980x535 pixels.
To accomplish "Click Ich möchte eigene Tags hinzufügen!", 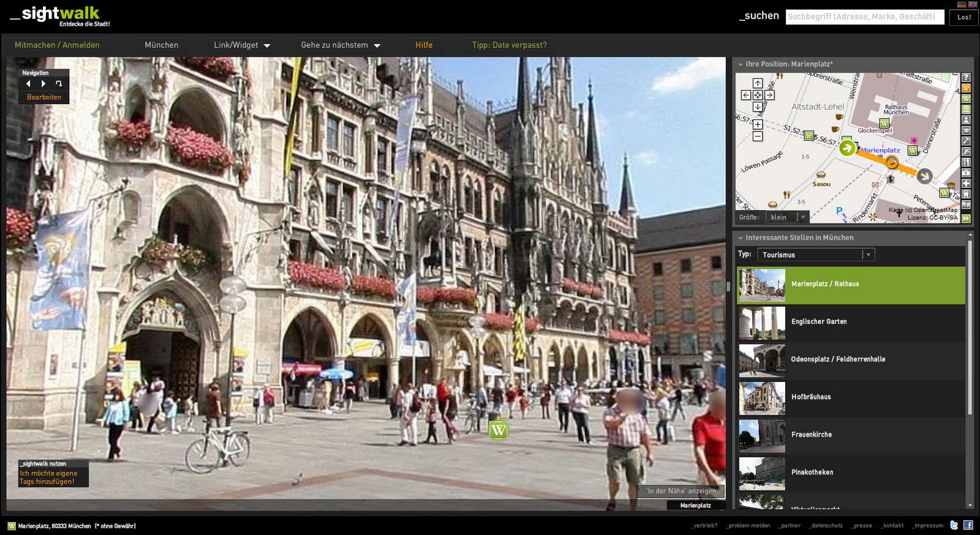I will 48,477.
